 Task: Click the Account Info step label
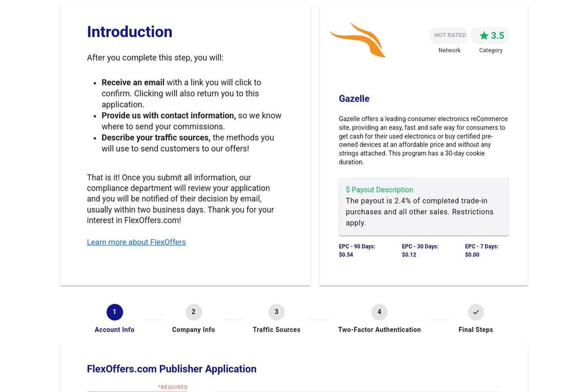point(114,330)
